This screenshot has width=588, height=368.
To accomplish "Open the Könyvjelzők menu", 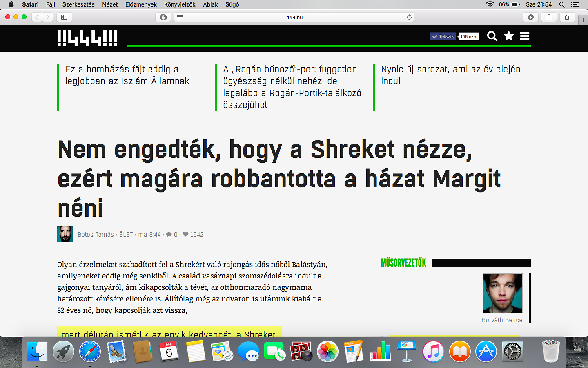I will coord(180,4).
